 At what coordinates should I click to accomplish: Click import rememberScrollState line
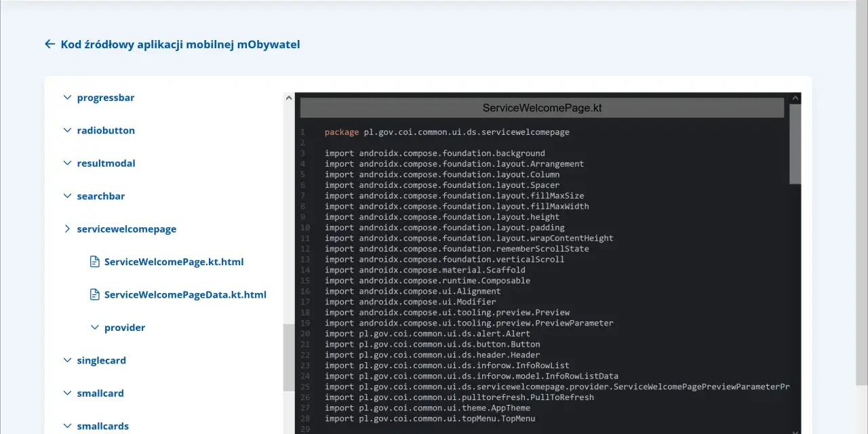tap(457, 249)
